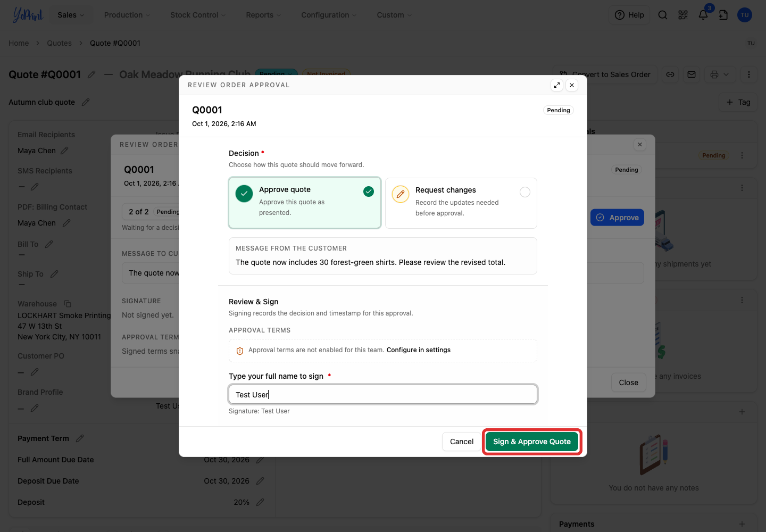Edit Autumn club quote description pencil
This screenshot has height=532, width=766.
point(86,102)
